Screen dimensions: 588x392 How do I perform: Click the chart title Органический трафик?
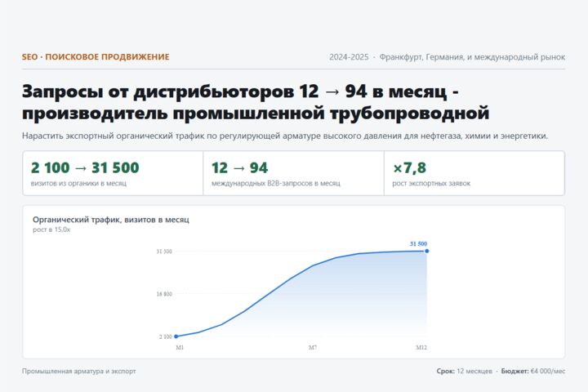110,220
